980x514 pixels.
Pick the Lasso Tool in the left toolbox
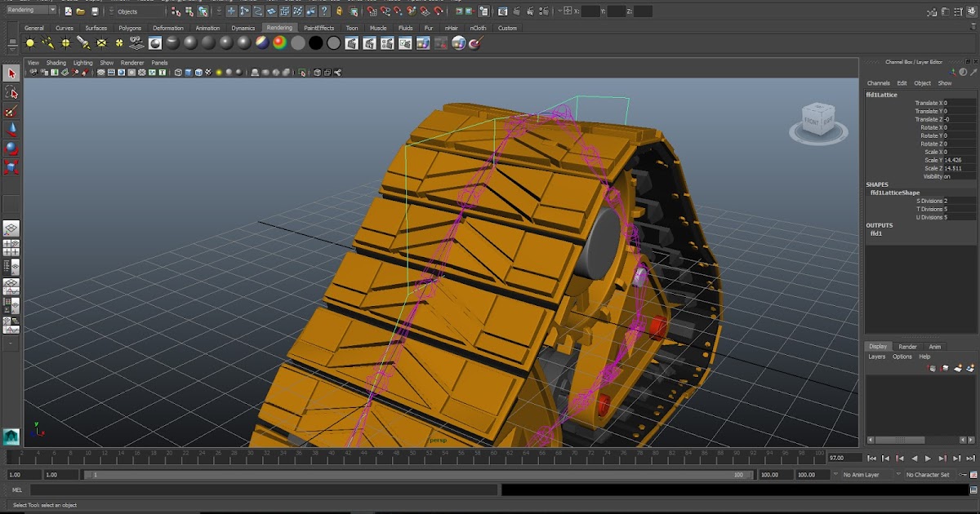11,92
